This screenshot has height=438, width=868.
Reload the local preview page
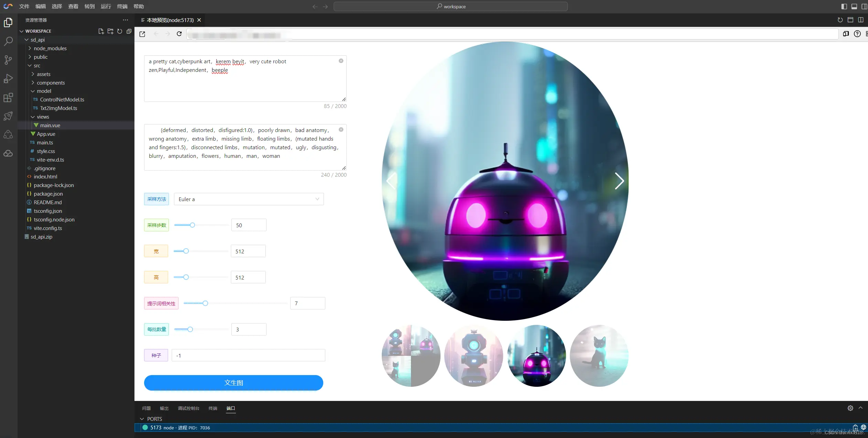pos(179,34)
